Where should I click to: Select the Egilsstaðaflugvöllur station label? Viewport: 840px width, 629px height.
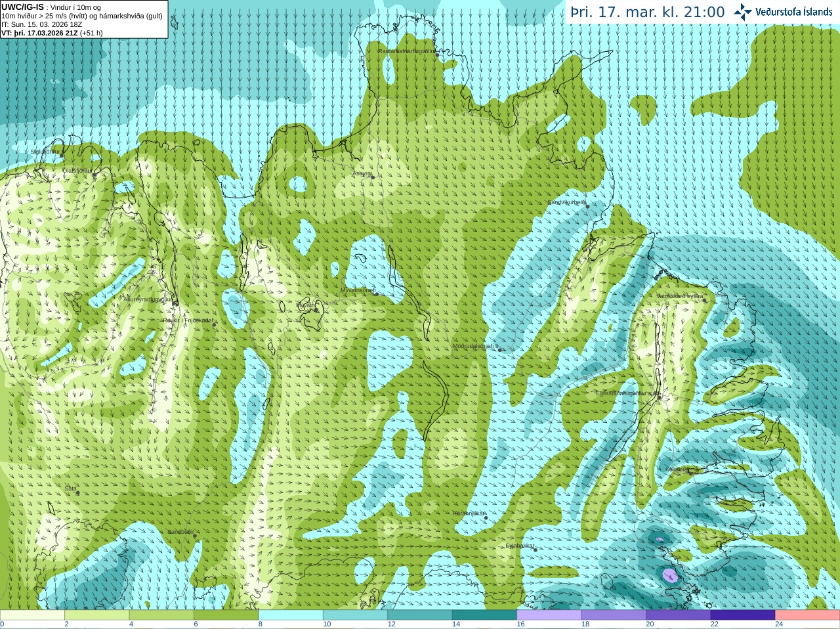pyautogui.click(x=627, y=393)
